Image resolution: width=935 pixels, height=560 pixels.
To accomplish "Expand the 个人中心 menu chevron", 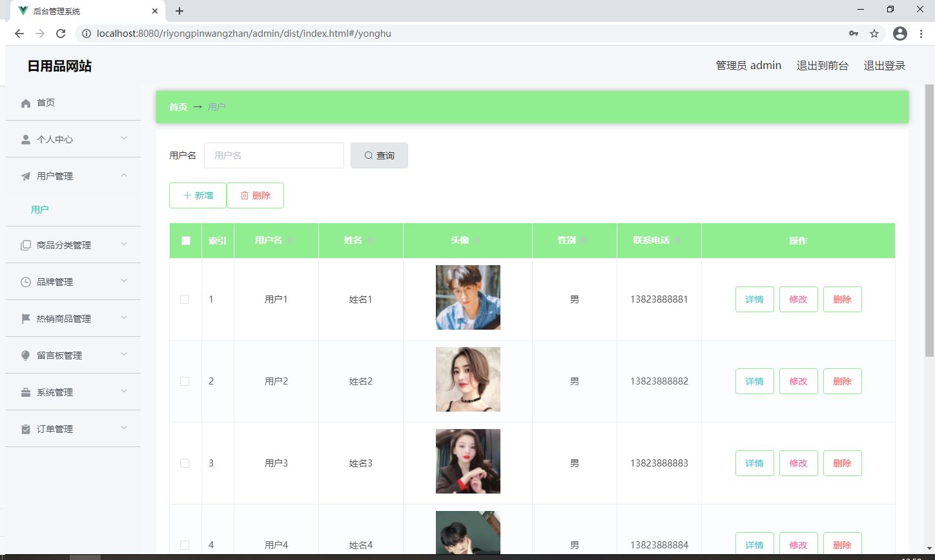I will [124, 138].
